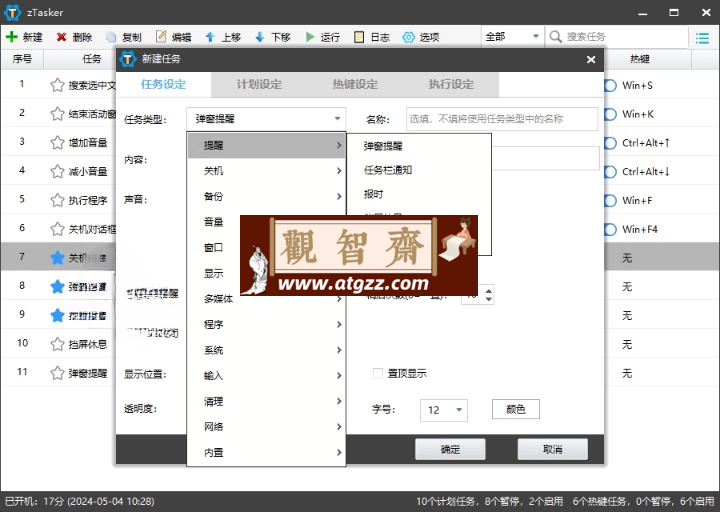
Task: Click the 删除 delete toolbar icon
Action: pyautogui.click(x=62, y=37)
